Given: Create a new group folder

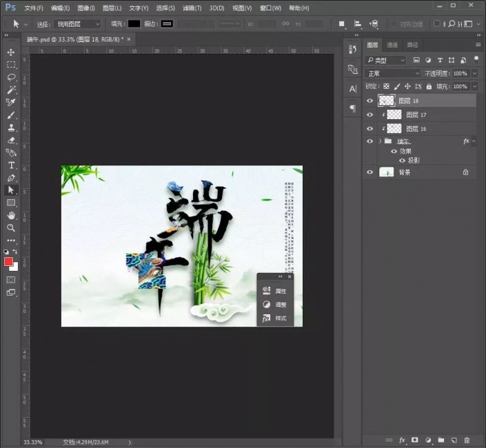Looking at the screenshot, I should [x=441, y=440].
